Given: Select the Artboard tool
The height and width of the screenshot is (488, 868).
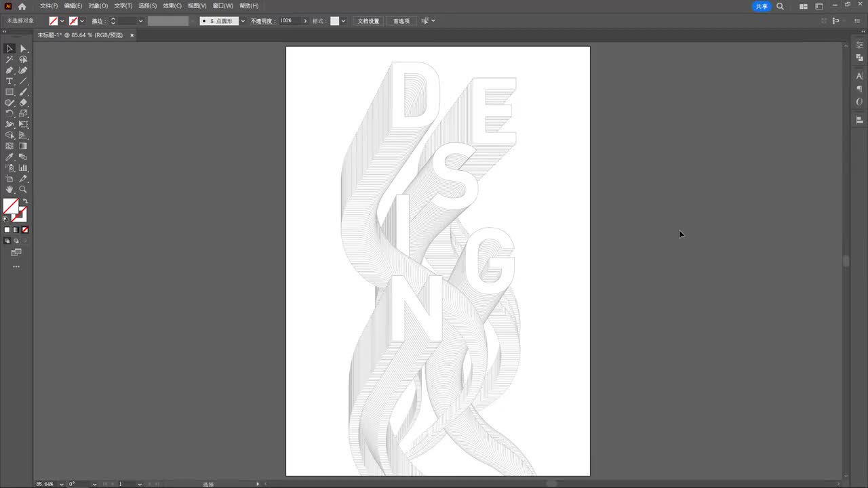Looking at the screenshot, I should pyautogui.click(x=9, y=179).
